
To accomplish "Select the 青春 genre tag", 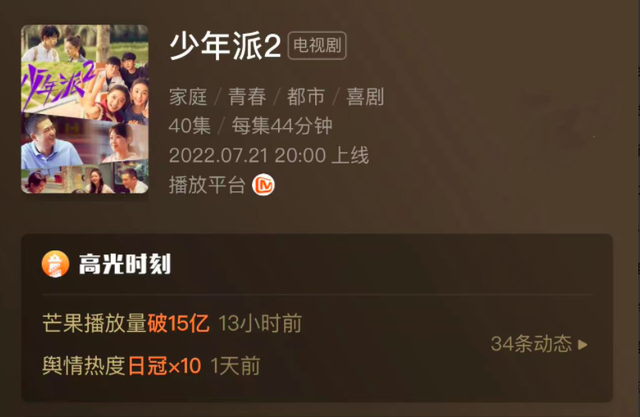I will click(247, 97).
